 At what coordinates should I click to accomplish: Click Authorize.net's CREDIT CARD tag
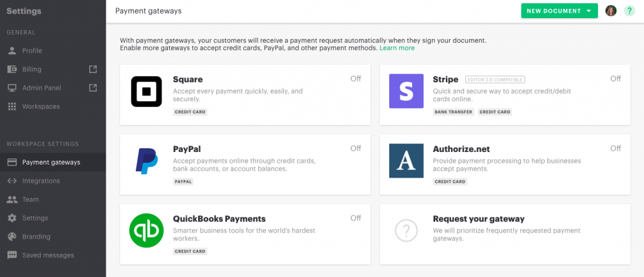(450, 182)
